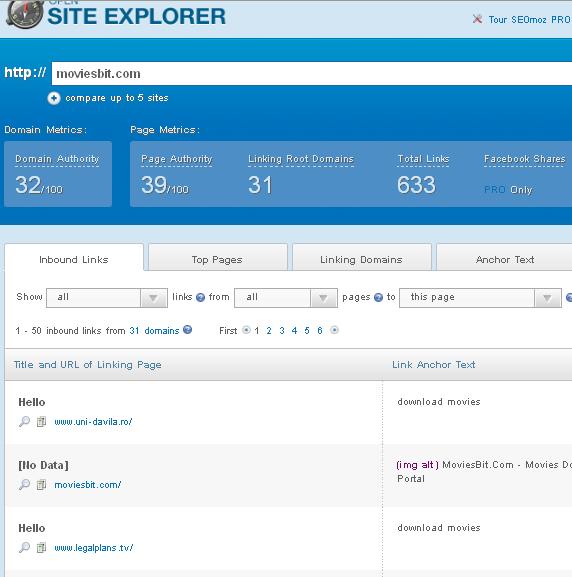Switch to the Top Pages tab

218,258
